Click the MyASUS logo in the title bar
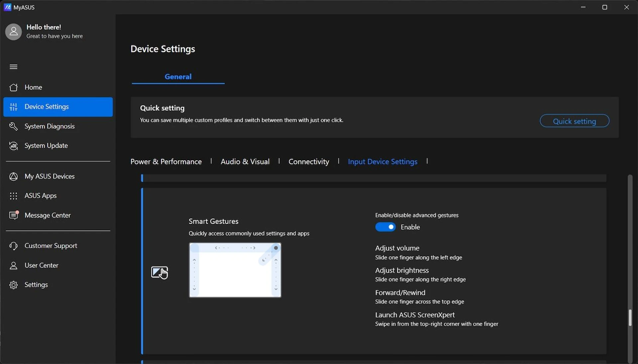 [x=7, y=7]
